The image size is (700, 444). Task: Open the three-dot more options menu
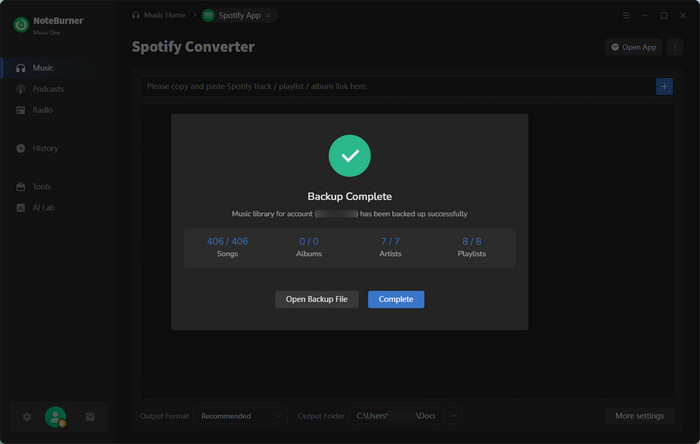tap(675, 47)
